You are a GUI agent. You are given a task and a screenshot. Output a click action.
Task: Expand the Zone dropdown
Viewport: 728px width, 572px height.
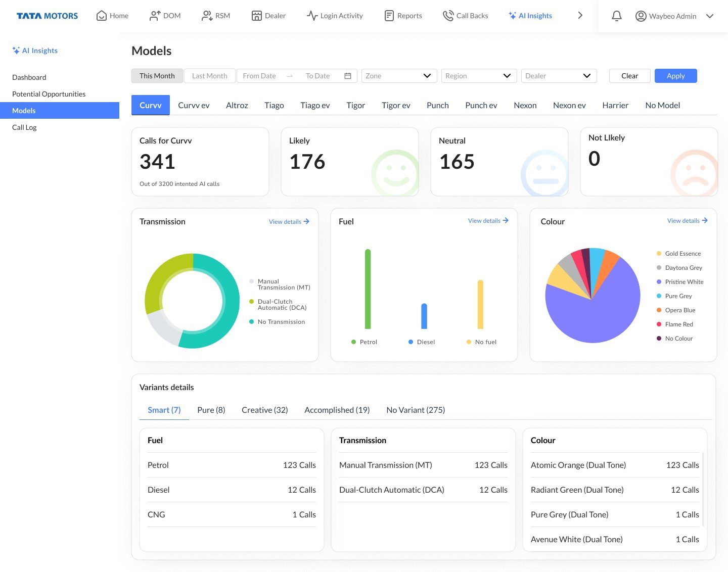(x=398, y=76)
